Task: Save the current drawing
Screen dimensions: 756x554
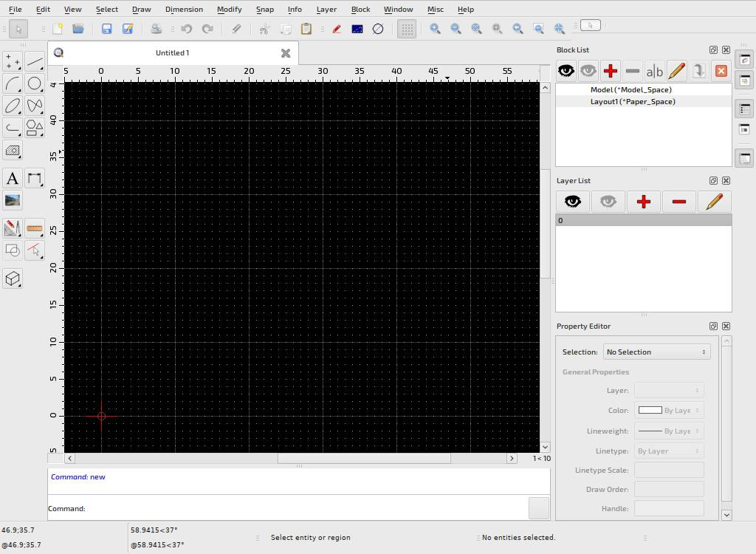Action: (x=106, y=29)
